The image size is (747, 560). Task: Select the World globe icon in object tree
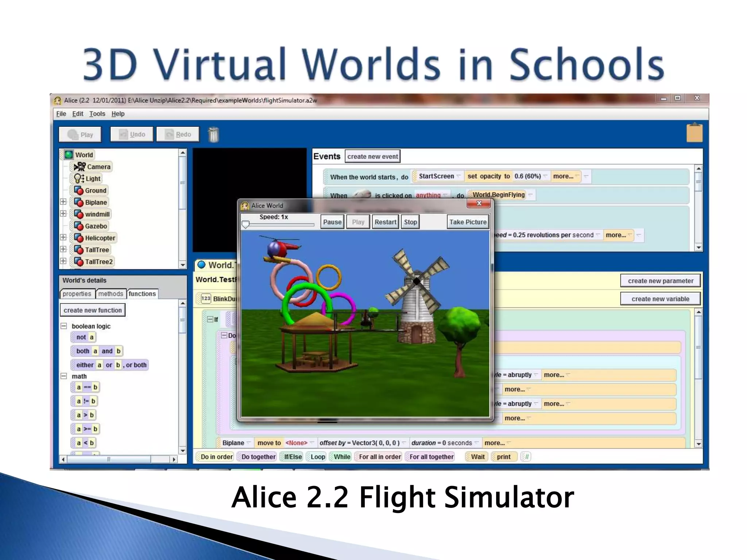pos(69,155)
